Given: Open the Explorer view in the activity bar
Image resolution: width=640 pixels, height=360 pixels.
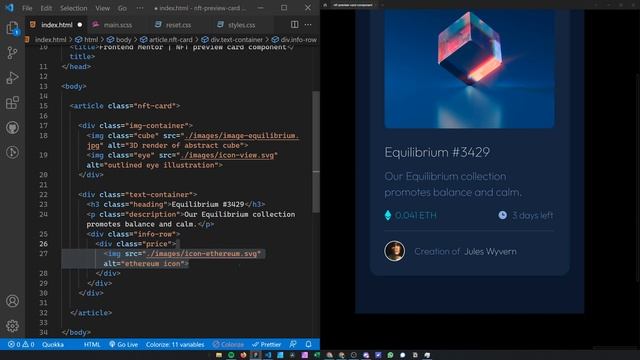Looking at the screenshot, I should tap(12, 29).
